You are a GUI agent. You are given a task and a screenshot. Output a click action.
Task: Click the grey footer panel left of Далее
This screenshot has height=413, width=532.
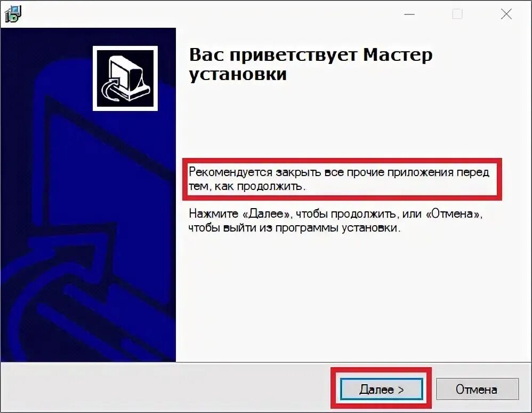pyautogui.click(x=166, y=388)
